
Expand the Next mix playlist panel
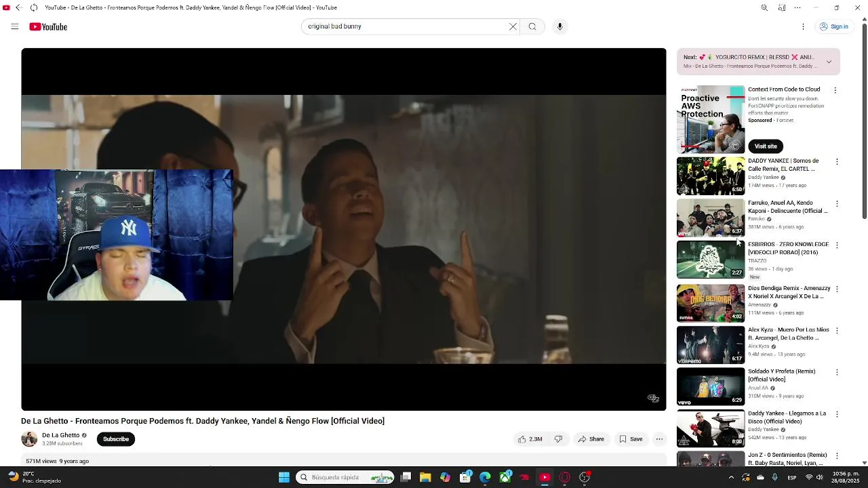click(829, 62)
